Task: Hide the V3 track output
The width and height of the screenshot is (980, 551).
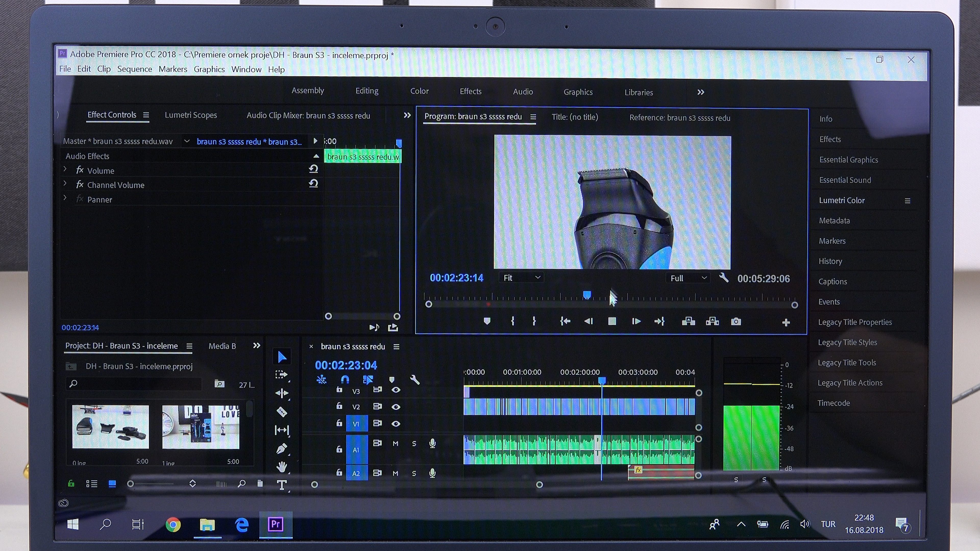Action: point(396,390)
